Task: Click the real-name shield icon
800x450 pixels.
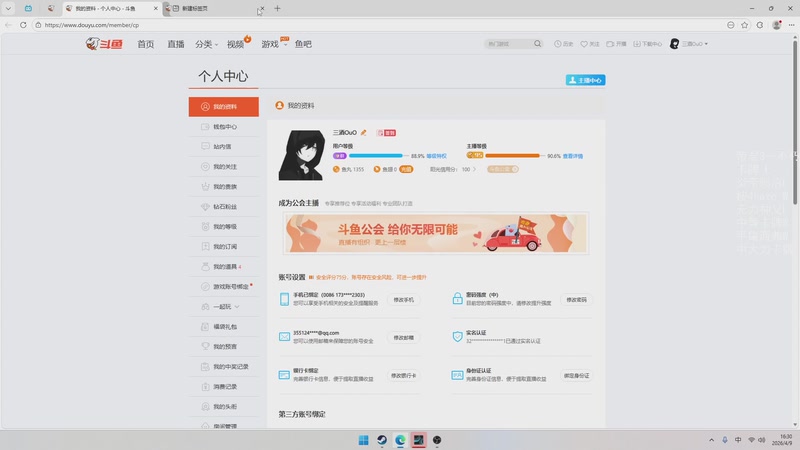Action: coord(457,337)
